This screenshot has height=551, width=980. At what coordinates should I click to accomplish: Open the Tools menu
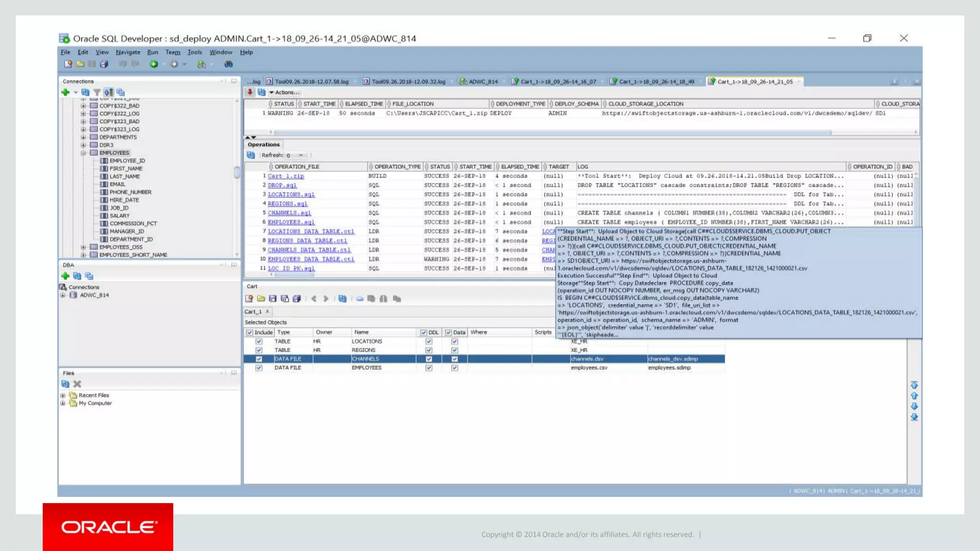coord(194,52)
